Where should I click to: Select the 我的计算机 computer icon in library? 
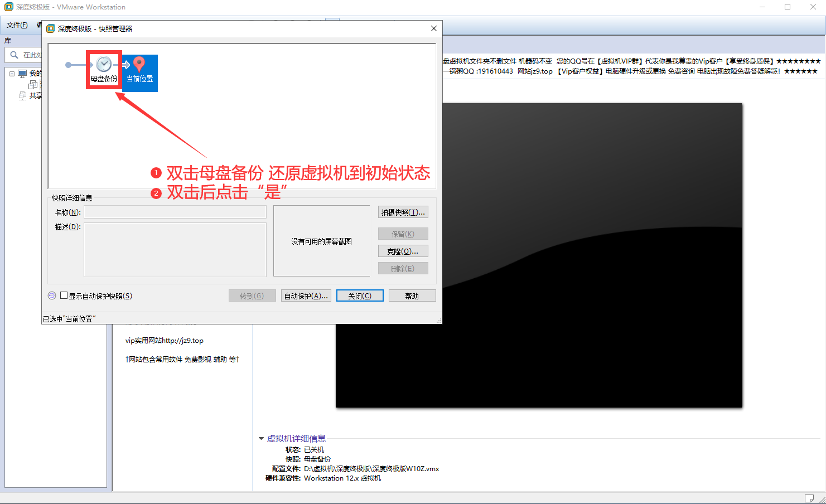tap(22, 74)
